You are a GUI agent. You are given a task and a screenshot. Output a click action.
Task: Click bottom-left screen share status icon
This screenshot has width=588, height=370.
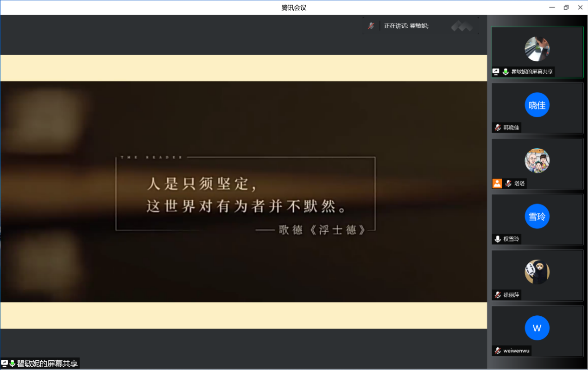click(x=5, y=364)
